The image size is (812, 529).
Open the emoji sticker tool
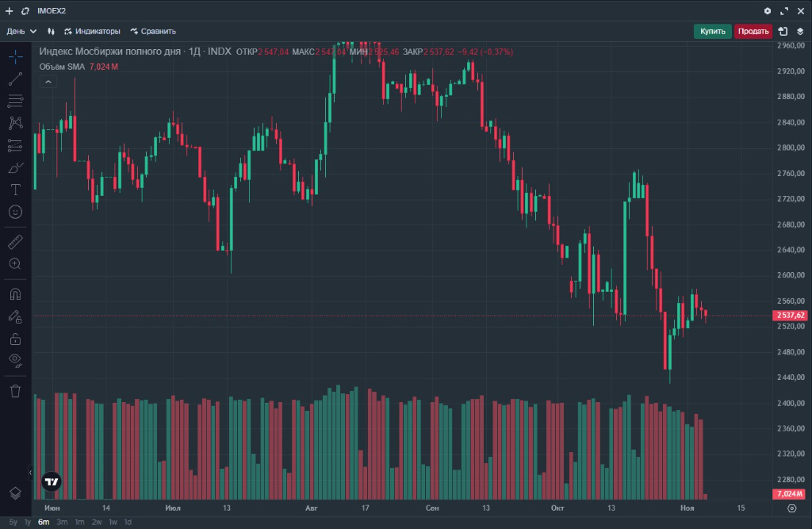click(15, 212)
